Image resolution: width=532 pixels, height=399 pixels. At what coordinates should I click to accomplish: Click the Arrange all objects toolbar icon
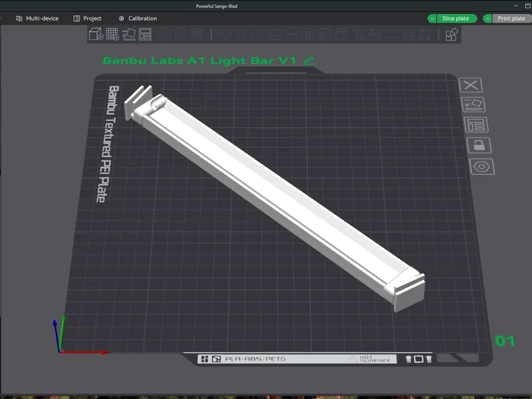[145, 35]
